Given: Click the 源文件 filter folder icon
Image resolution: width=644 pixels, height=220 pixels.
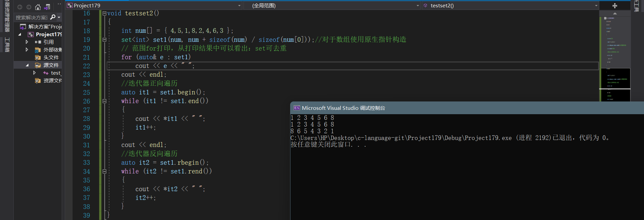Looking at the screenshot, I should (38, 65).
